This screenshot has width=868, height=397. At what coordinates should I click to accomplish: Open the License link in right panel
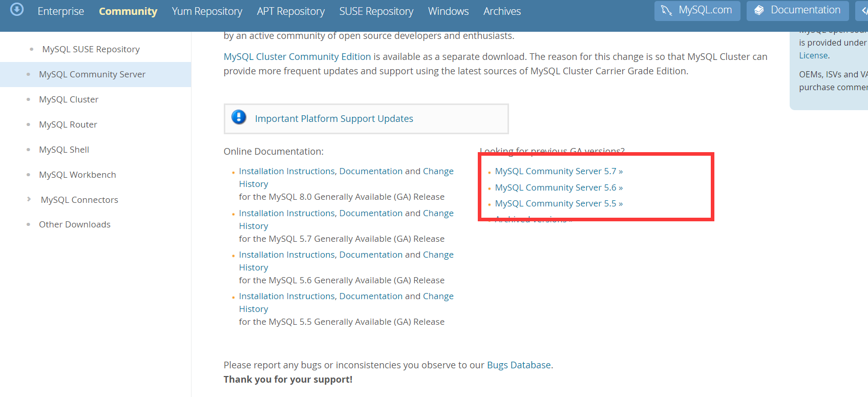pyautogui.click(x=813, y=55)
